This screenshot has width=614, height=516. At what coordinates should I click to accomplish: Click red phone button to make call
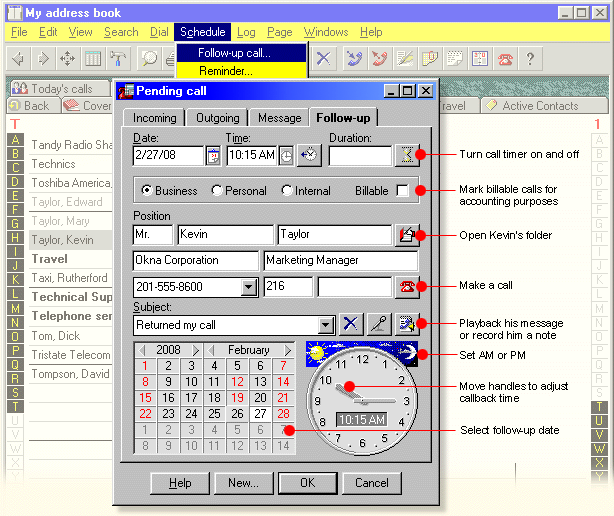click(x=406, y=287)
